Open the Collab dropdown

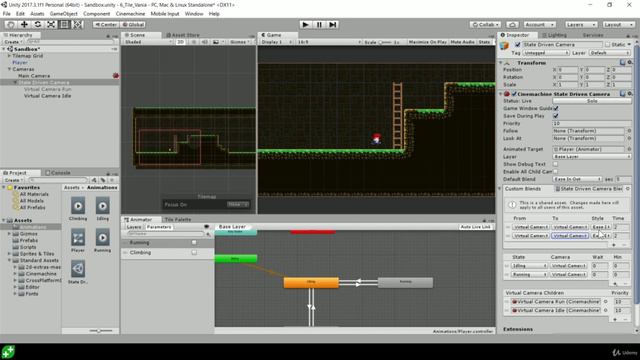(x=485, y=24)
